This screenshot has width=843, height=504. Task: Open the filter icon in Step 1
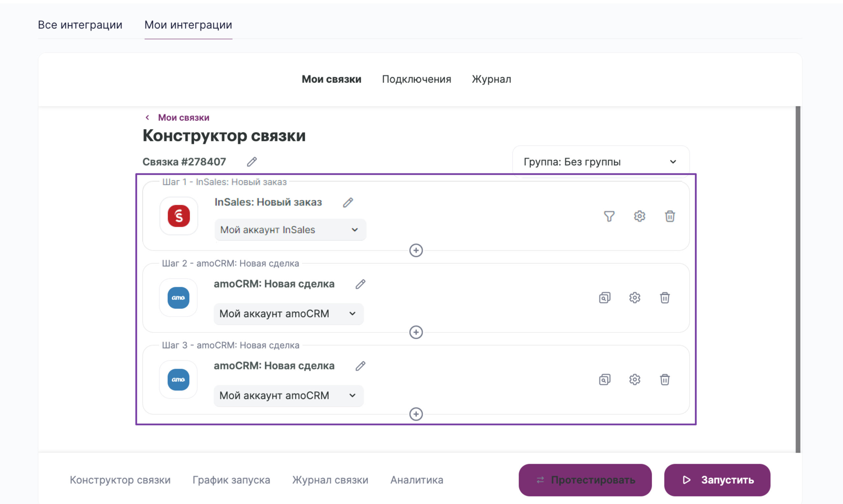609,216
